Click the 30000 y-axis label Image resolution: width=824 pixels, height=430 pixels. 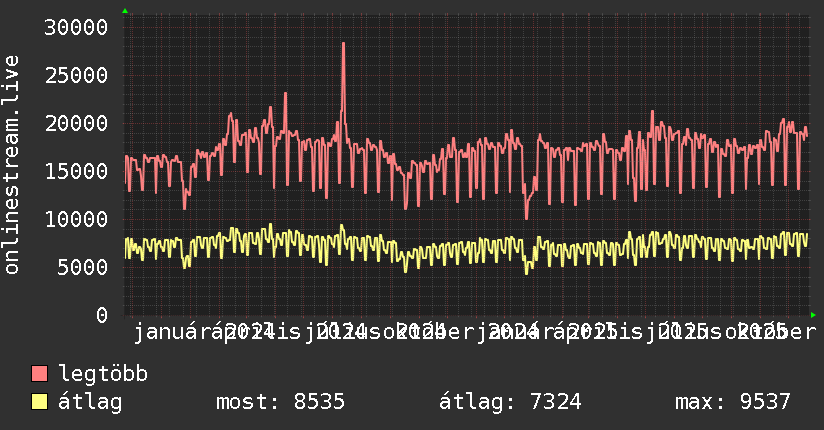[x=76, y=27]
